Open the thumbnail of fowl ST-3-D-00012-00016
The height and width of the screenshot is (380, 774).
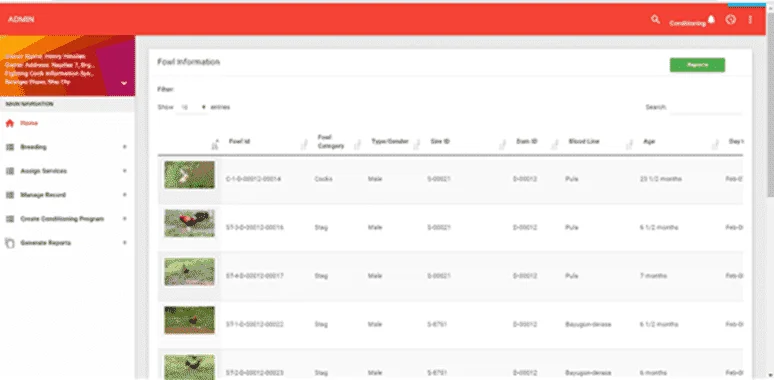[190, 223]
